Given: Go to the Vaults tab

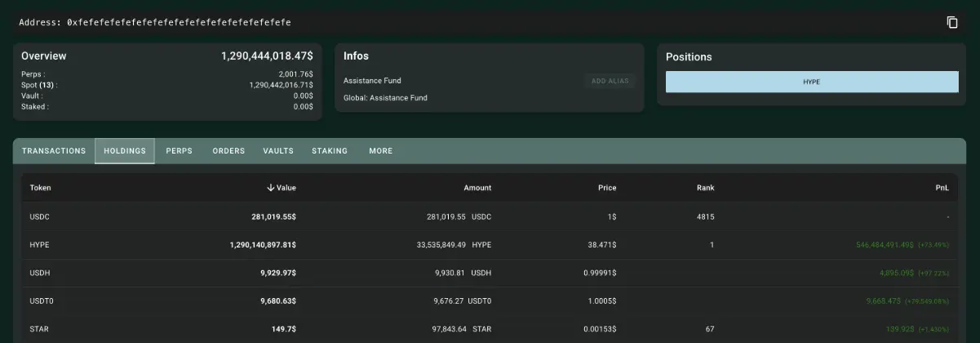Looking at the screenshot, I should [x=278, y=151].
